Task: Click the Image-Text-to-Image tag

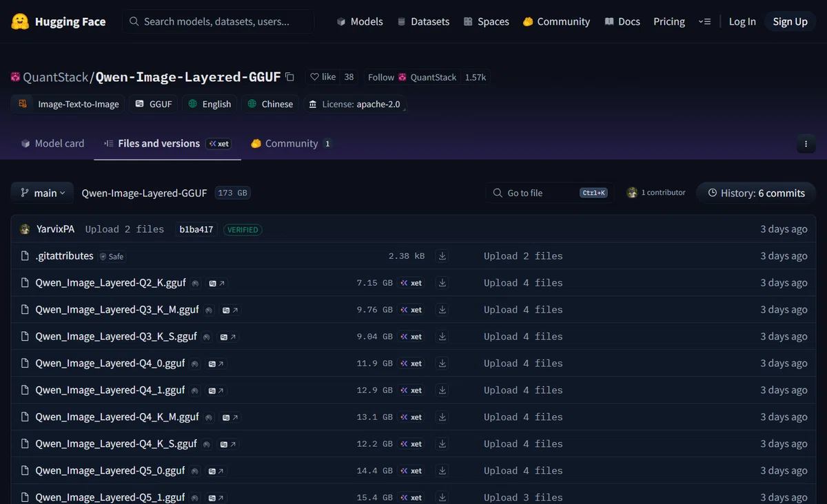Action: (x=68, y=104)
